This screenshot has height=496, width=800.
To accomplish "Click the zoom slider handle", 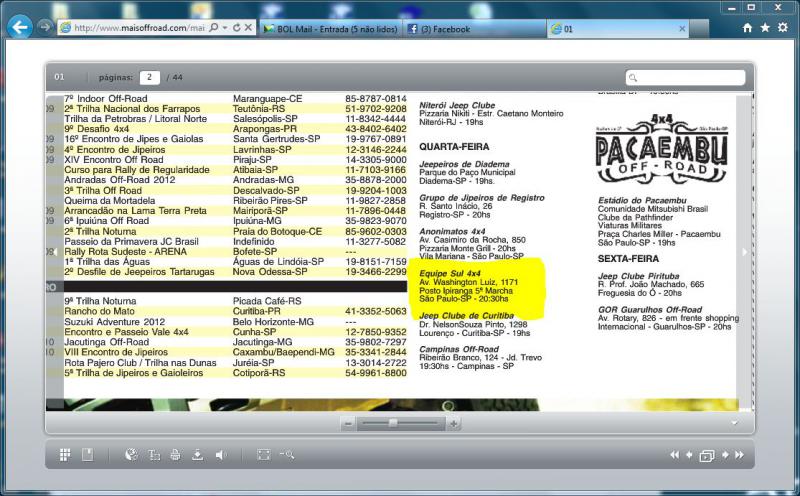I will [x=393, y=423].
